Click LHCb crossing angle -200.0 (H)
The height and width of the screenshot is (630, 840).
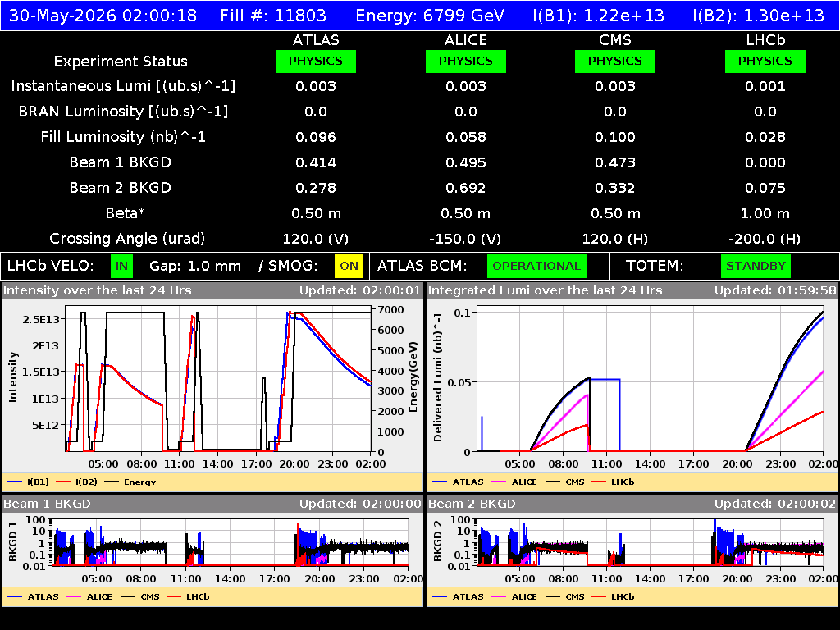pos(765,239)
